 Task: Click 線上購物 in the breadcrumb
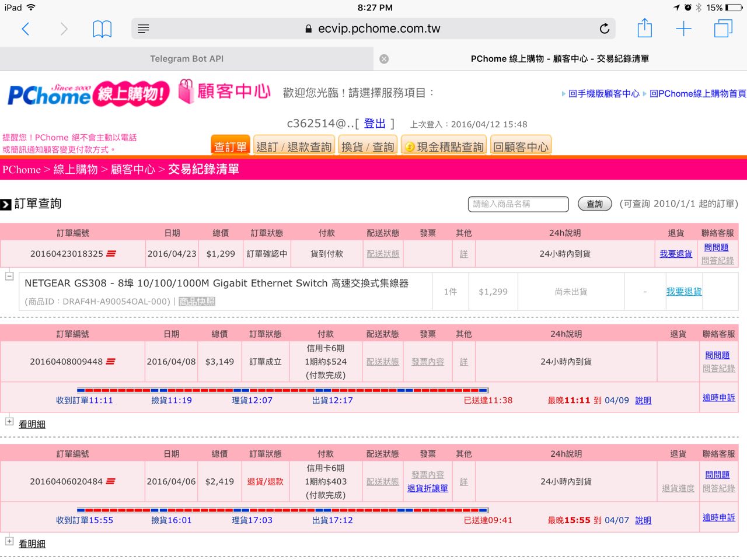(76, 170)
